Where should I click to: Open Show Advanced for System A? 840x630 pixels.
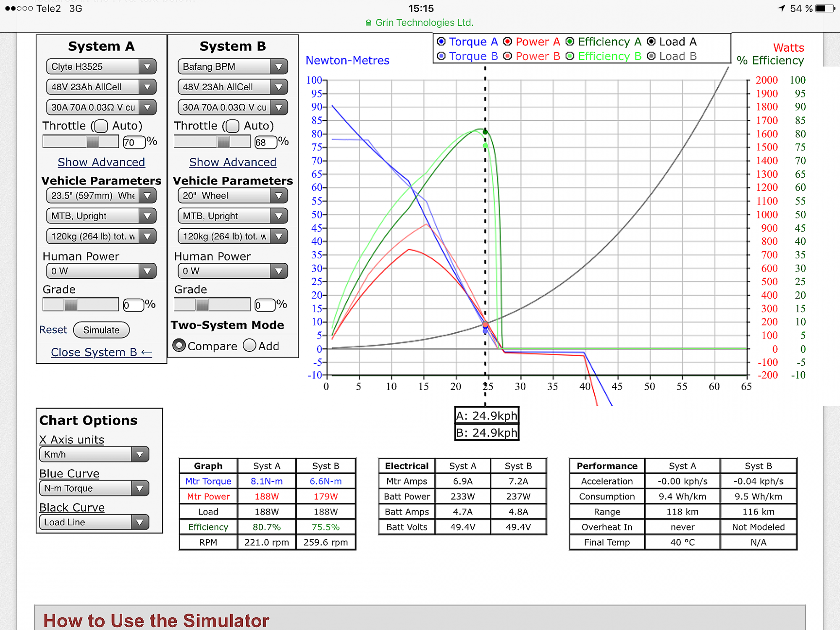click(x=101, y=162)
